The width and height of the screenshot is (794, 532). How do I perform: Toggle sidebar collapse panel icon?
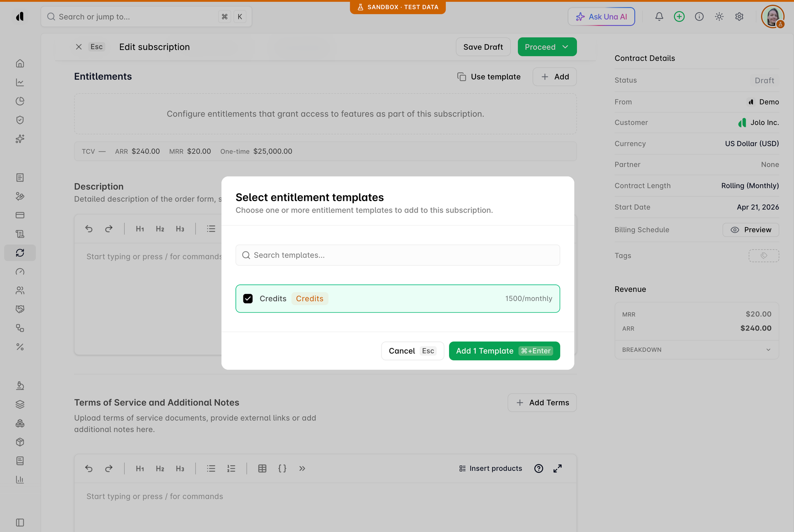click(x=20, y=522)
